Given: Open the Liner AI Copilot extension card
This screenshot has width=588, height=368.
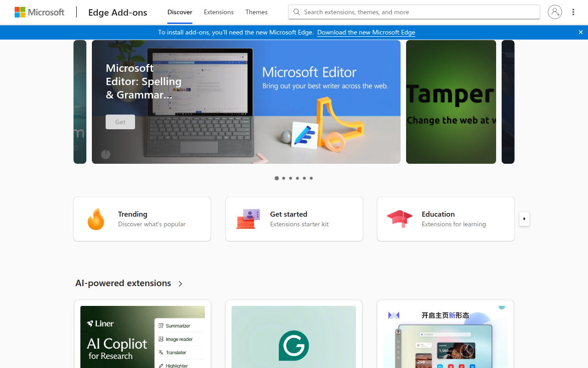Looking at the screenshot, I should click(142, 334).
